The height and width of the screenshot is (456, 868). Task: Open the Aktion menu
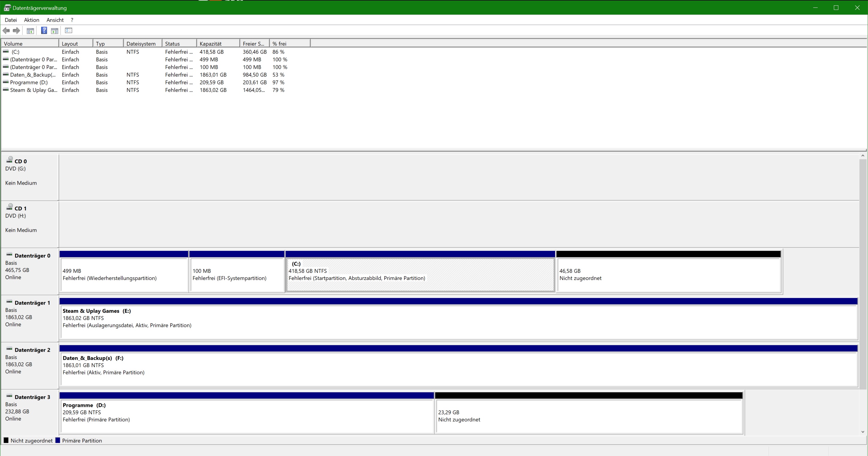[x=31, y=20]
